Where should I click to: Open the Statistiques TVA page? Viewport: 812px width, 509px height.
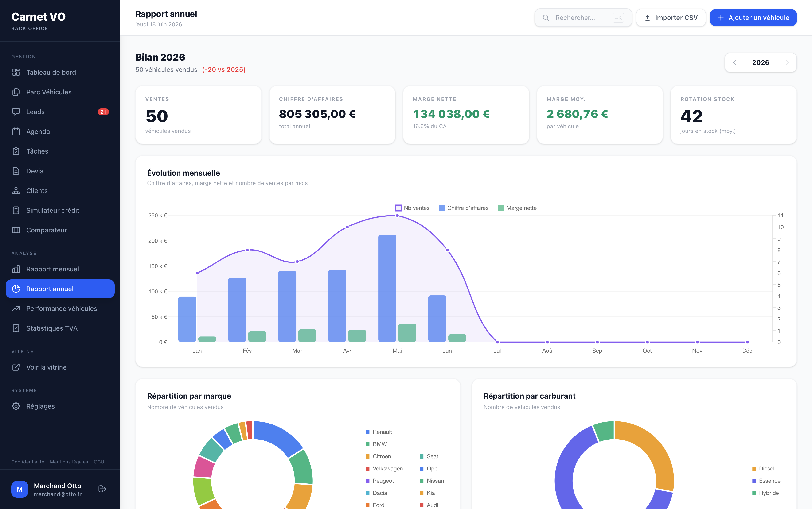pos(60,328)
